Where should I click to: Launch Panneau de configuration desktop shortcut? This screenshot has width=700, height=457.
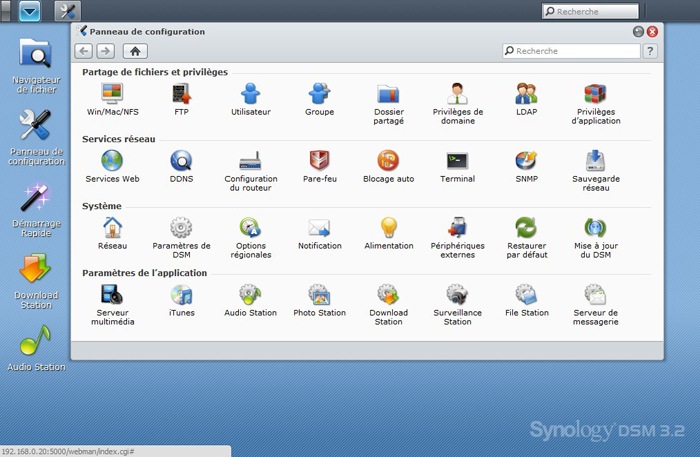click(36, 137)
